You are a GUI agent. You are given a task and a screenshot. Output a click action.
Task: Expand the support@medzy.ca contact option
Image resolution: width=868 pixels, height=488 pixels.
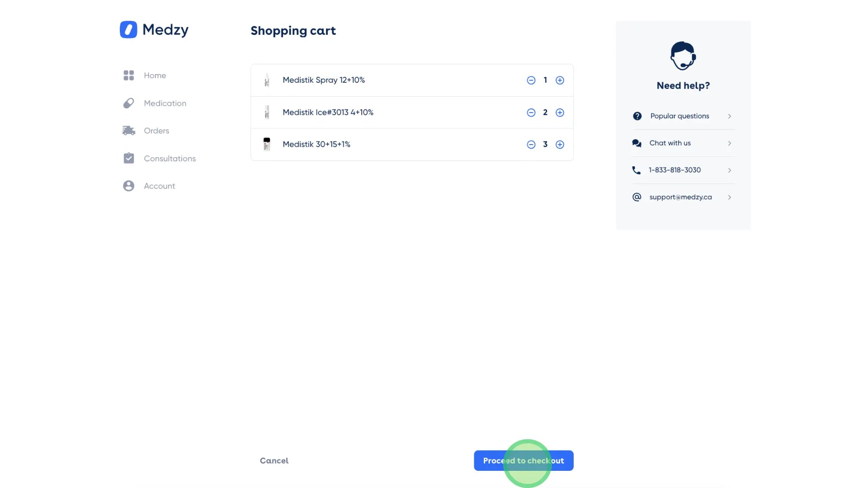pos(729,197)
